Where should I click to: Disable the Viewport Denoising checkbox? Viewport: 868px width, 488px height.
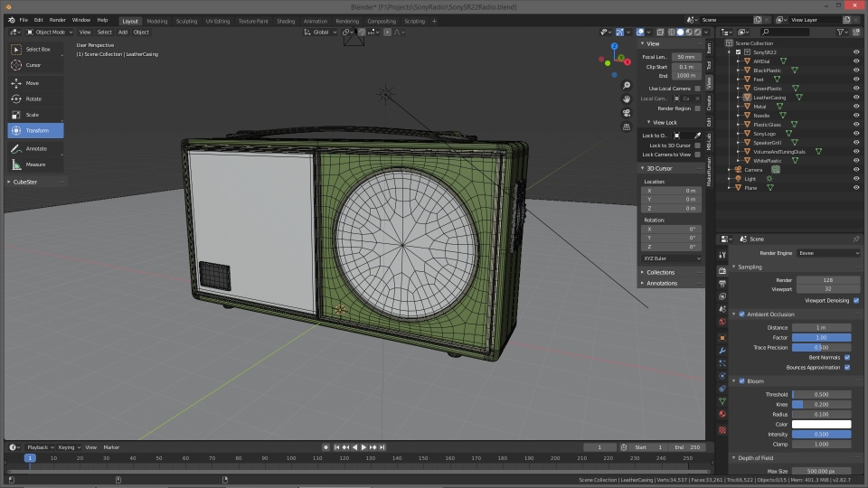pos(856,300)
